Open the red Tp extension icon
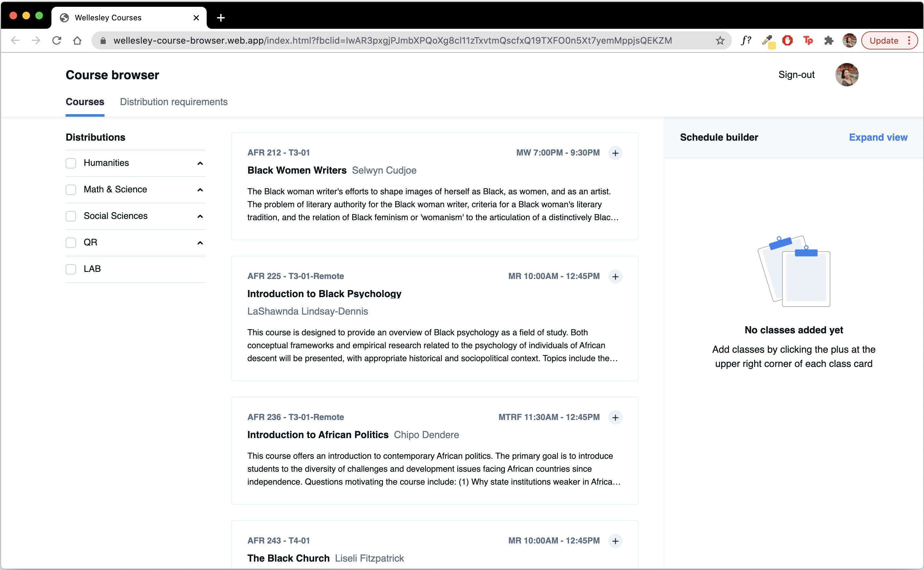The height and width of the screenshot is (570, 924). 808,40
